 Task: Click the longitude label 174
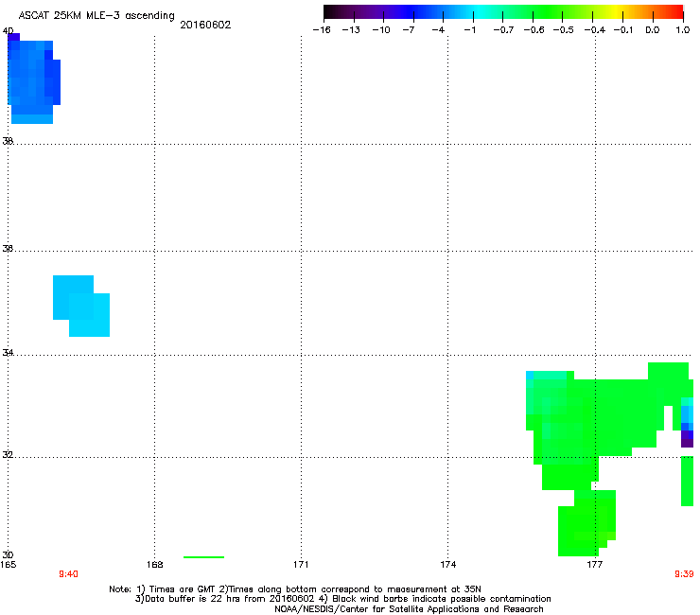pos(447,565)
